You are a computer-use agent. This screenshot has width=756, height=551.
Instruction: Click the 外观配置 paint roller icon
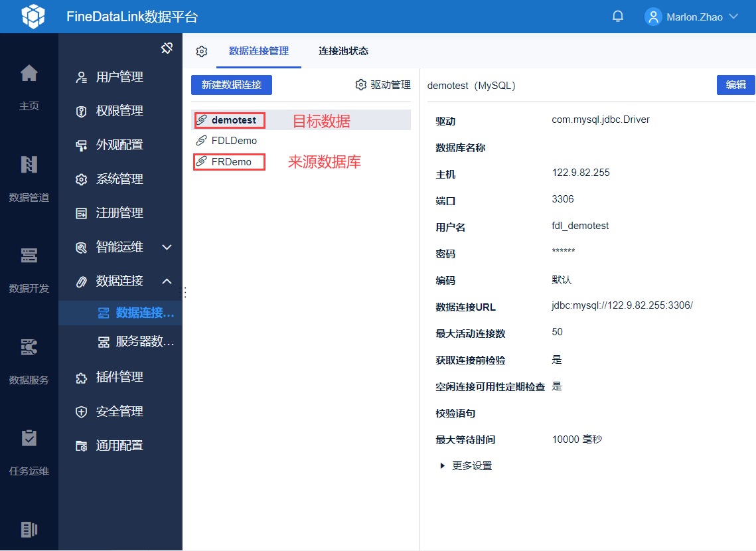tap(82, 145)
